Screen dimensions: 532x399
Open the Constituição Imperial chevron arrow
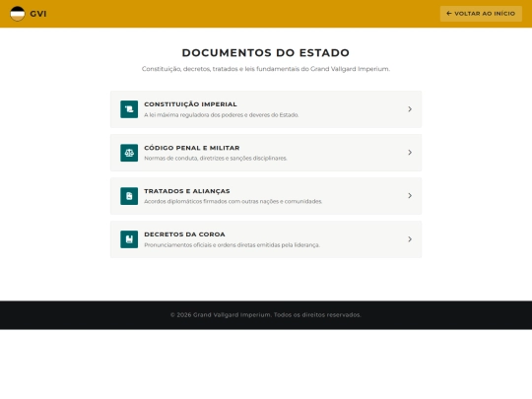tap(410, 109)
